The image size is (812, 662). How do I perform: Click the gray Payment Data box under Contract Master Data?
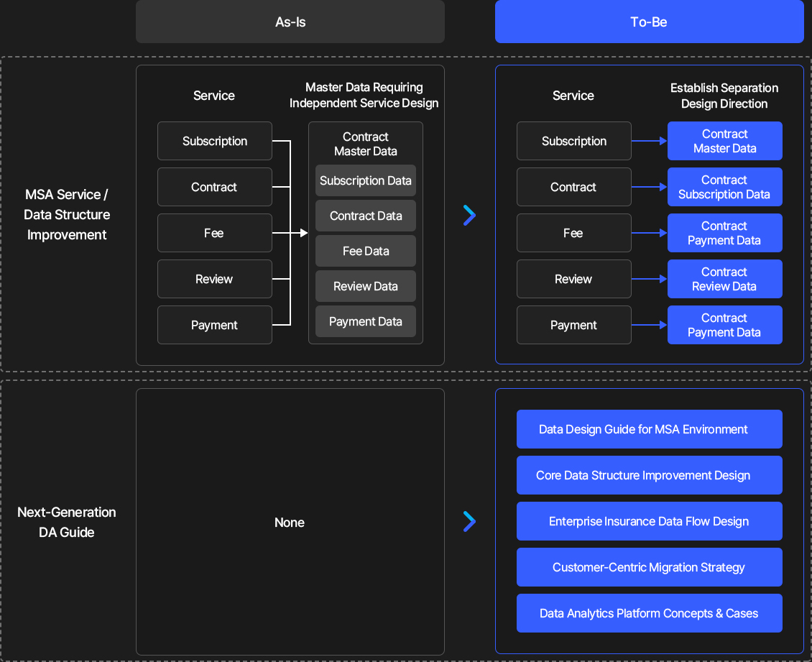coord(366,322)
